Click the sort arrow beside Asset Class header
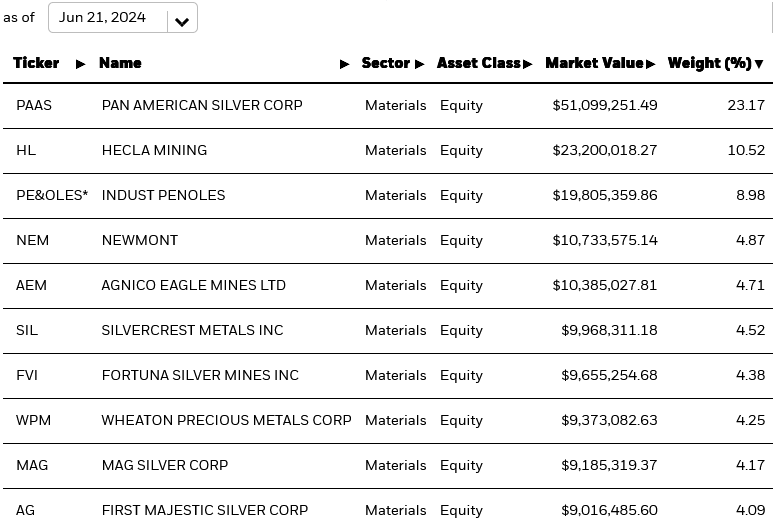 pyautogui.click(x=528, y=64)
